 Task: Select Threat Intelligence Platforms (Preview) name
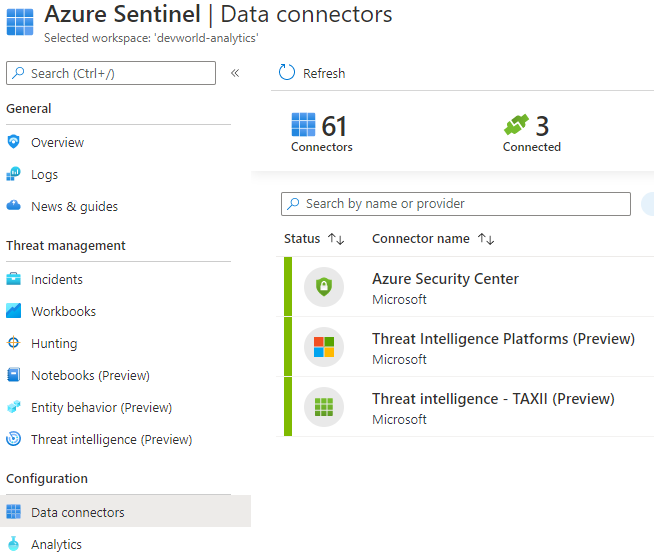click(503, 339)
